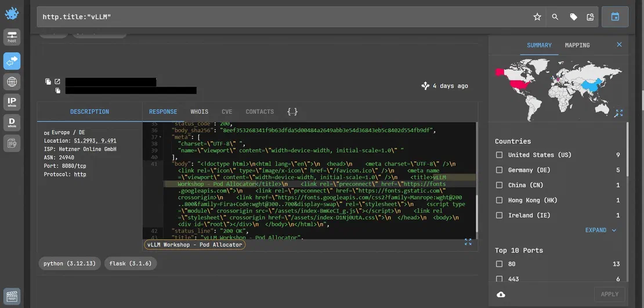Open the IP whois tool
This screenshot has width=644, height=308.
pyautogui.click(x=12, y=102)
